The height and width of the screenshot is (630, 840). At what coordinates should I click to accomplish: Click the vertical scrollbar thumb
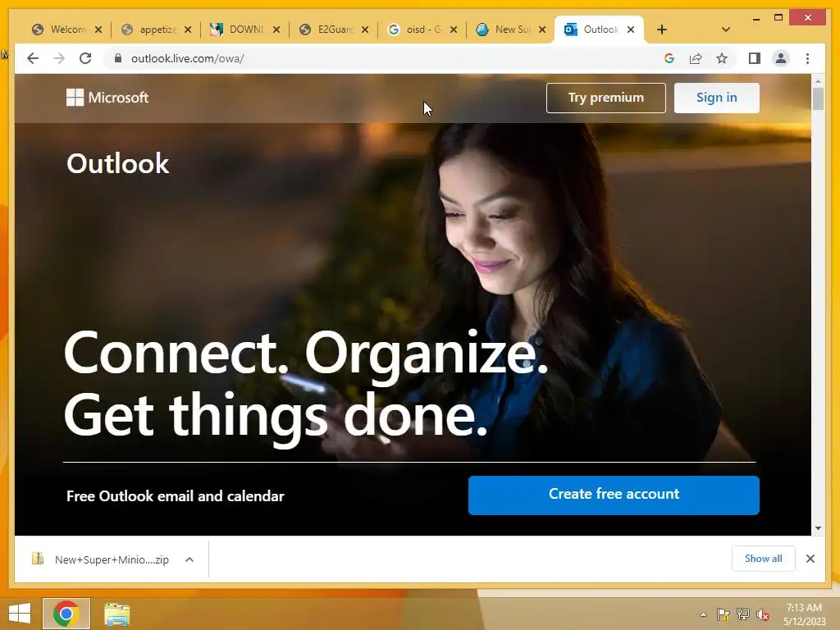(818, 99)
